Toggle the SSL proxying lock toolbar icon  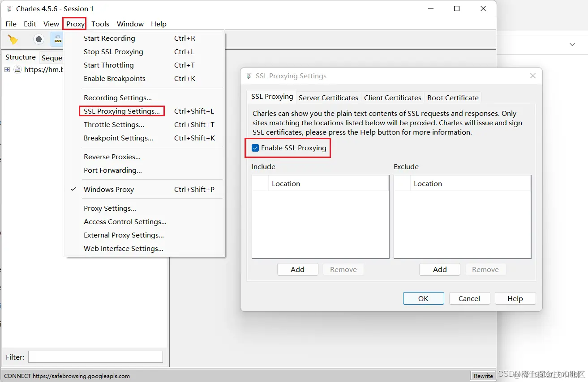(x=57, y=39)
